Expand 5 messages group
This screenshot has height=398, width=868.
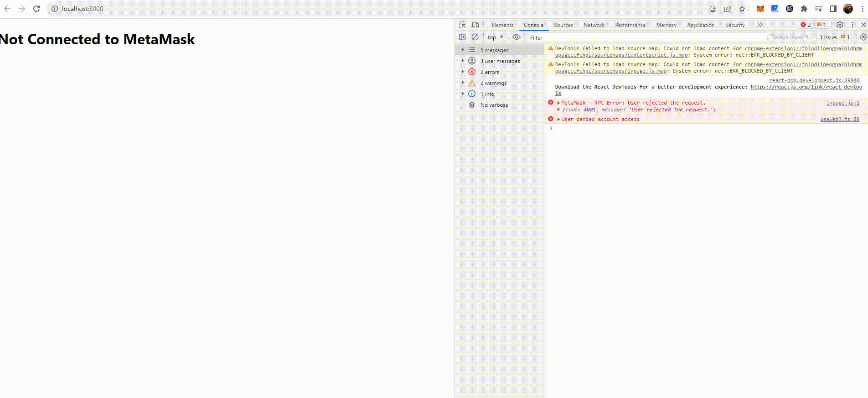[x=462, y=50]
